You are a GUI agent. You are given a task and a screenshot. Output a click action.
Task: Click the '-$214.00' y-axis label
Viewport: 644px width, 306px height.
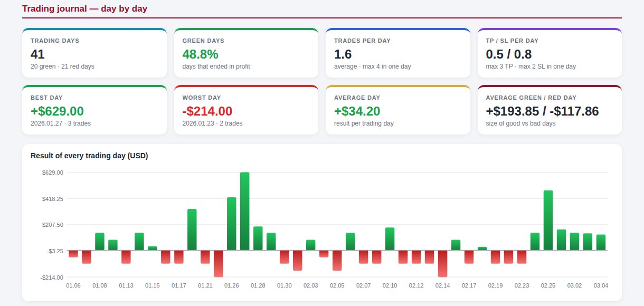pos(52,278)
